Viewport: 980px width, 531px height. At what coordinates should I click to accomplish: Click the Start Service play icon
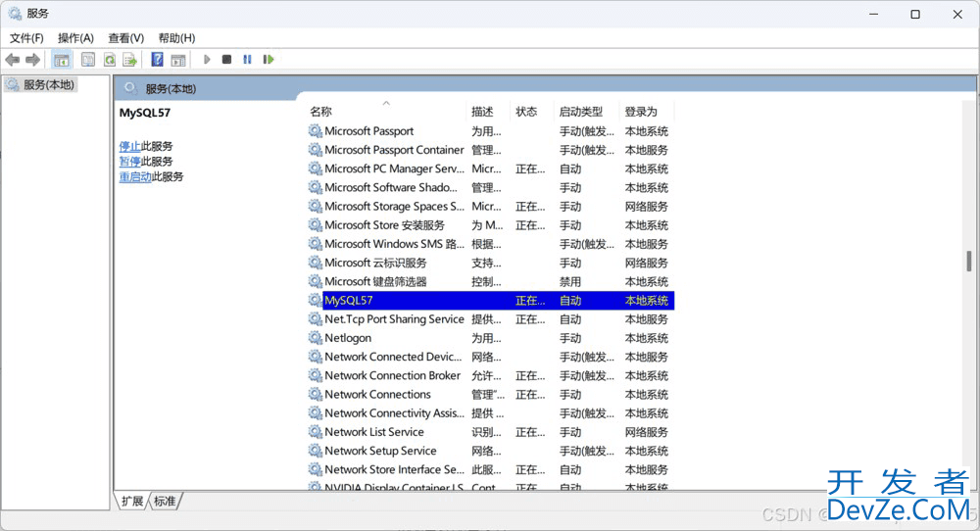(x=207, y=60)
